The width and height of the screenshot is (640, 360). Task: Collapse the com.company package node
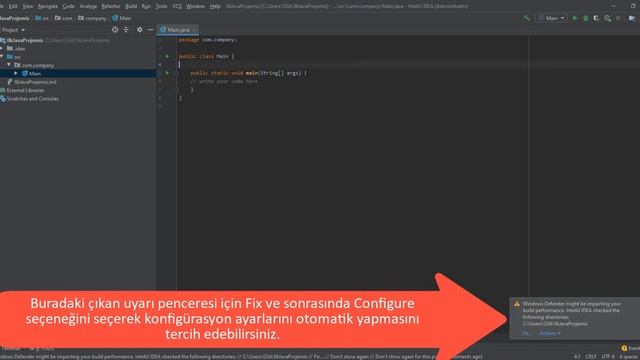(x=9, y=65)
